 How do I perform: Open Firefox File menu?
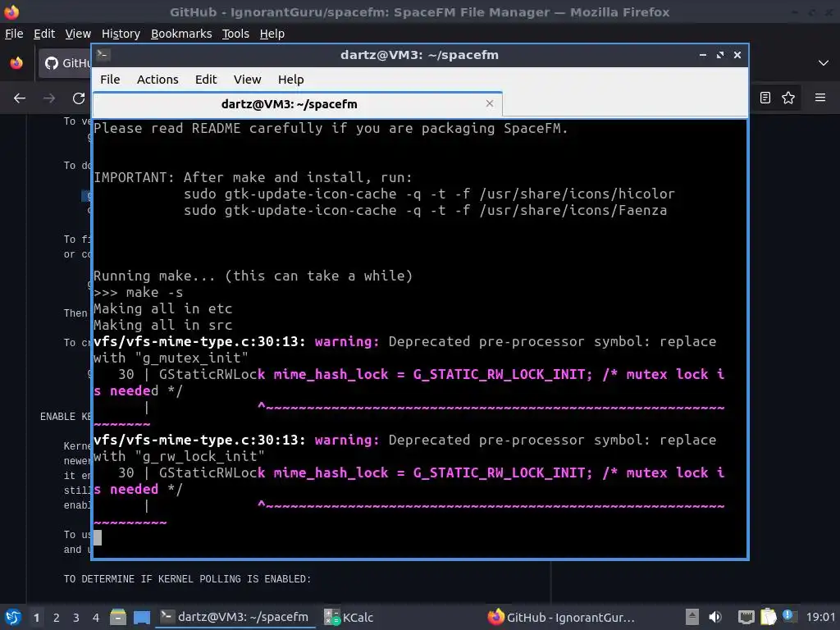point(14,34)
